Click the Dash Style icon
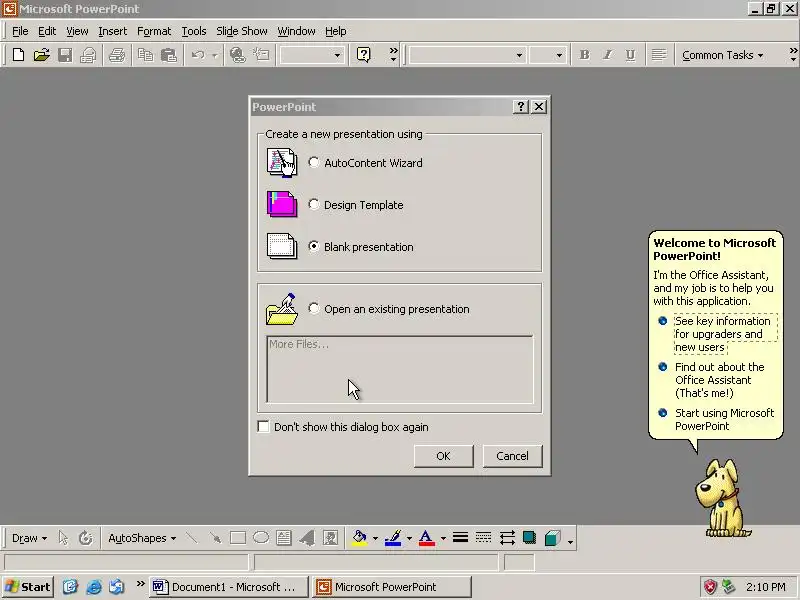The image size is (800, 600). pyautogui.click(x=483, y=538)
